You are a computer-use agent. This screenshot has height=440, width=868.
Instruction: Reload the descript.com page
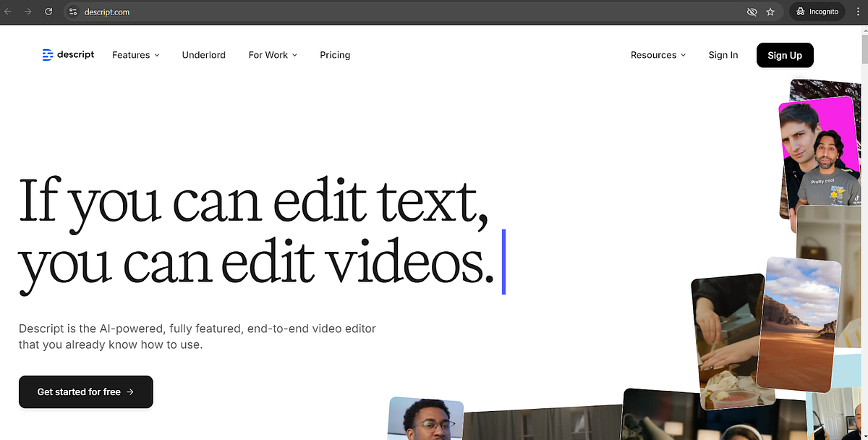pyautogui.click(x=48, y=12)
